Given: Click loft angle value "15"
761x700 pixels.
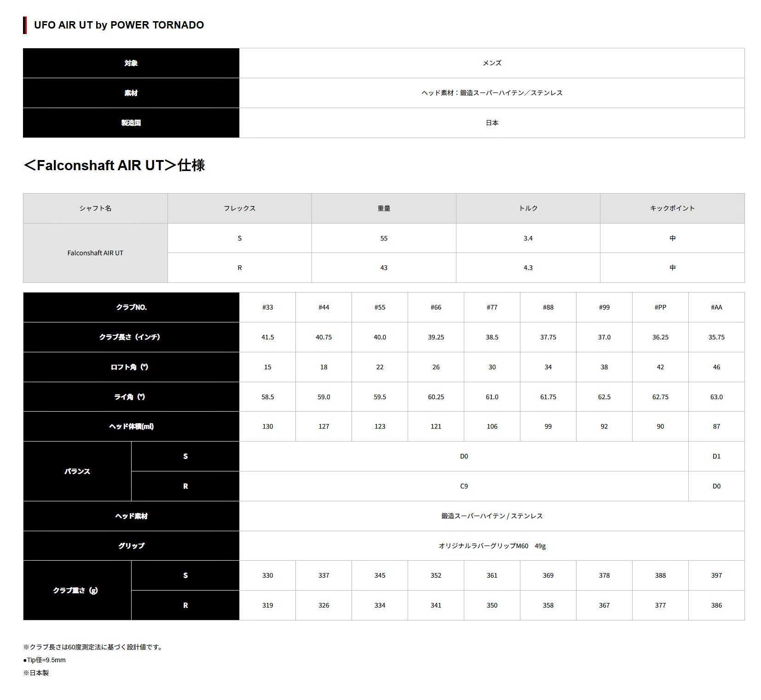Looking at the screenshot, I should [x=268, y=367].
